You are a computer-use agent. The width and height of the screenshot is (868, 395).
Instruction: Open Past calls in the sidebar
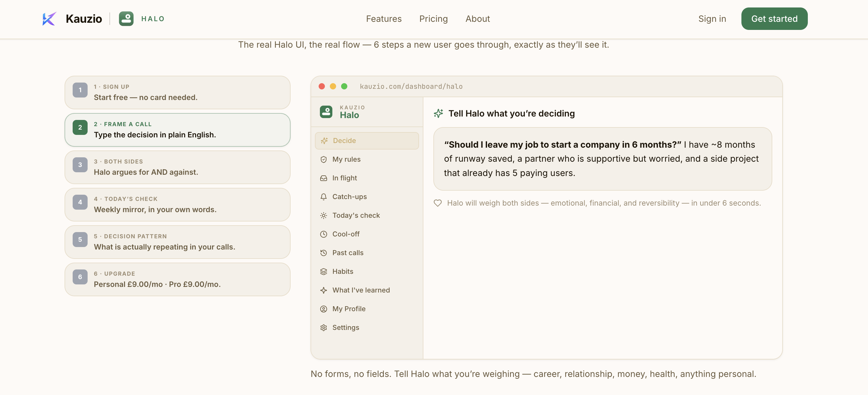367,253
